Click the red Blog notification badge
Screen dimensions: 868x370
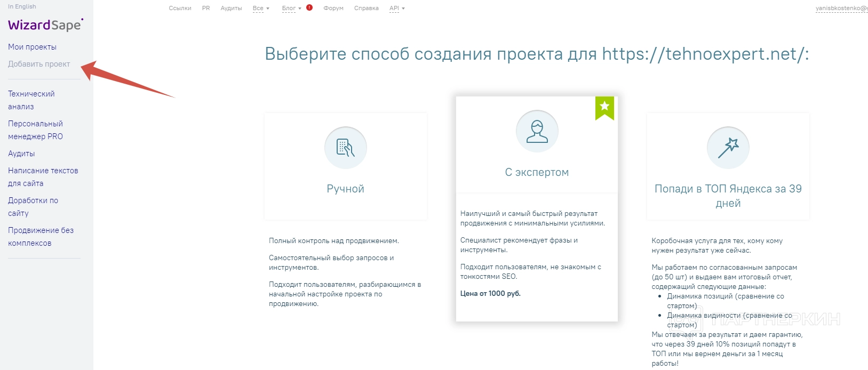(x=309, y=7)
